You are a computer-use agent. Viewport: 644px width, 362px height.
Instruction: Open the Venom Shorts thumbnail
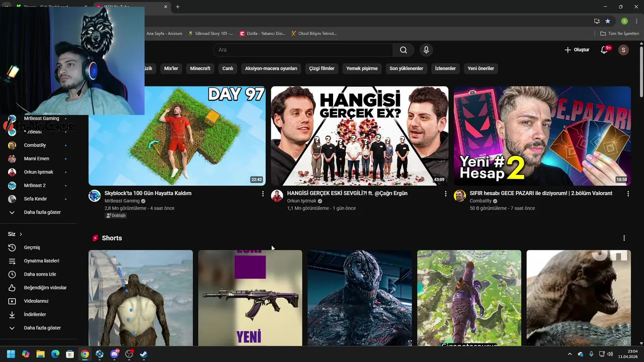pos(360,298)
